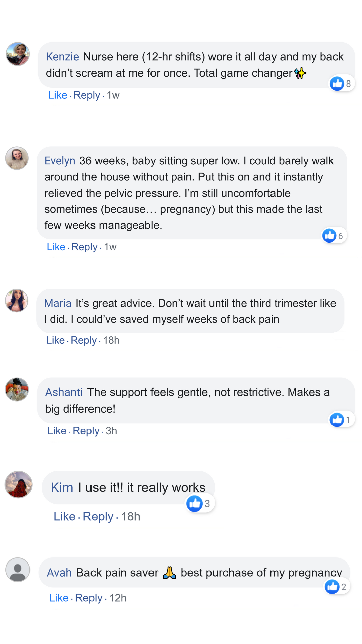Viewport: 362px width, 644px height.
Task: Open the like reaction count on Kim's comment
Action: coord(200,503)
